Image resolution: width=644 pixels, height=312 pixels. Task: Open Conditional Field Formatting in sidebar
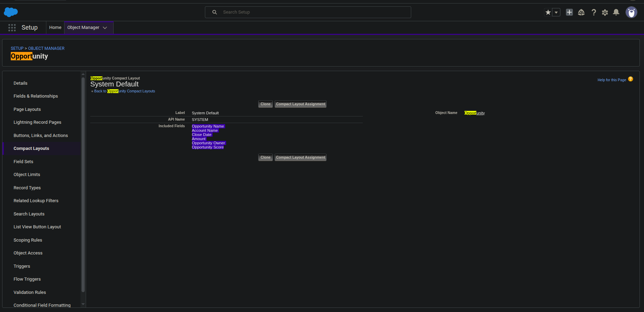coord(42,305)
